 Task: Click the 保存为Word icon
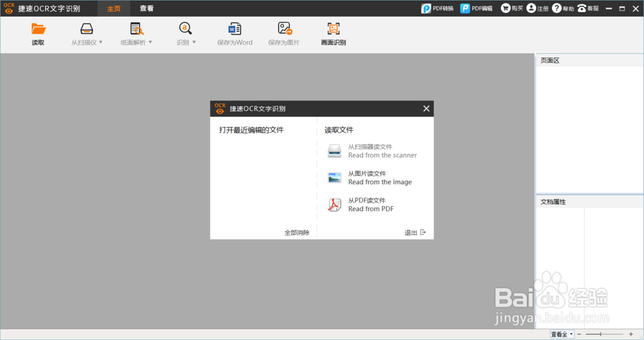pyautogui.click(x=234, y=28)
